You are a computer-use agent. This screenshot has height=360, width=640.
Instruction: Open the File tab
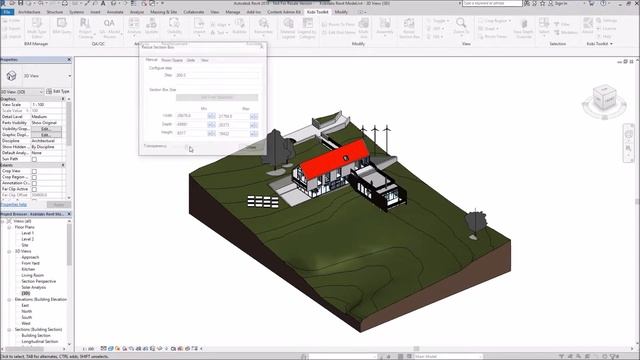pos(7,12)
